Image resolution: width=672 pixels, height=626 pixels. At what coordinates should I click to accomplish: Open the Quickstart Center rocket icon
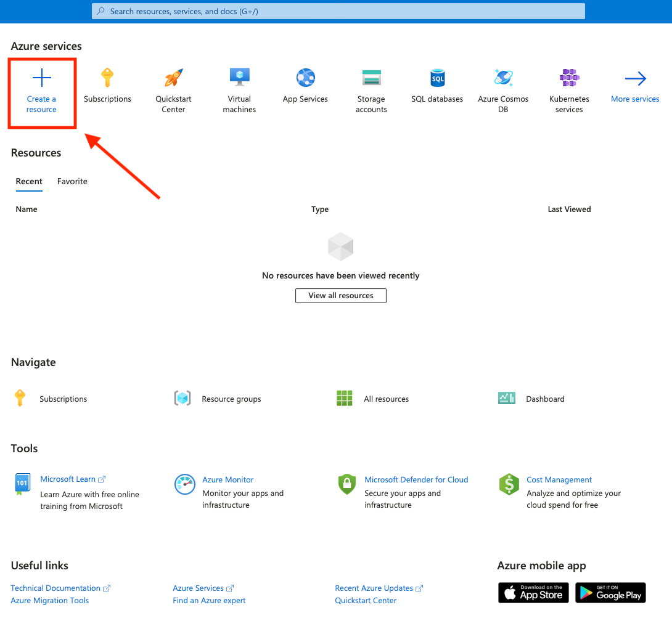coord(174,78)
